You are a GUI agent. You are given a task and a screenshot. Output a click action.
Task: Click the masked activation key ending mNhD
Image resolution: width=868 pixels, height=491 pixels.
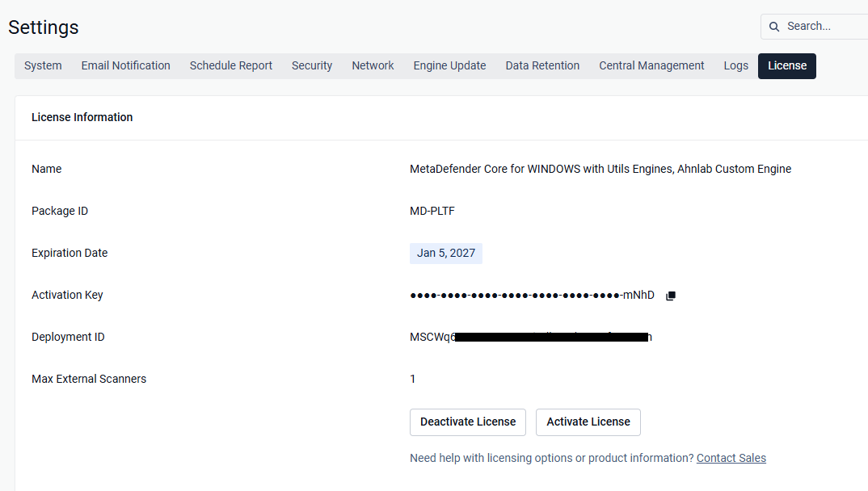click(532, 296)
